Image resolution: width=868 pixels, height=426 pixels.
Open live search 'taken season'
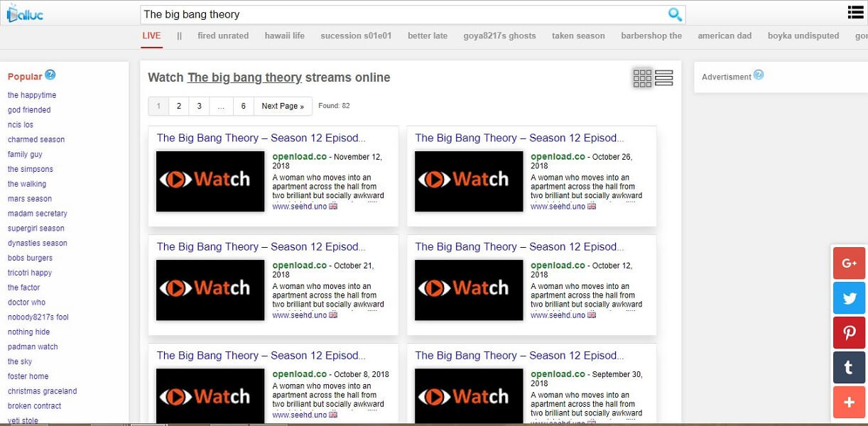pos(578,35)
